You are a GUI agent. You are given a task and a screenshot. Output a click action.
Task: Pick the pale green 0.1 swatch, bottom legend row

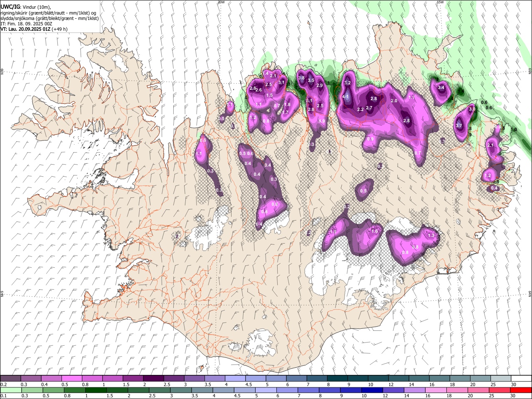pos(10,390)
